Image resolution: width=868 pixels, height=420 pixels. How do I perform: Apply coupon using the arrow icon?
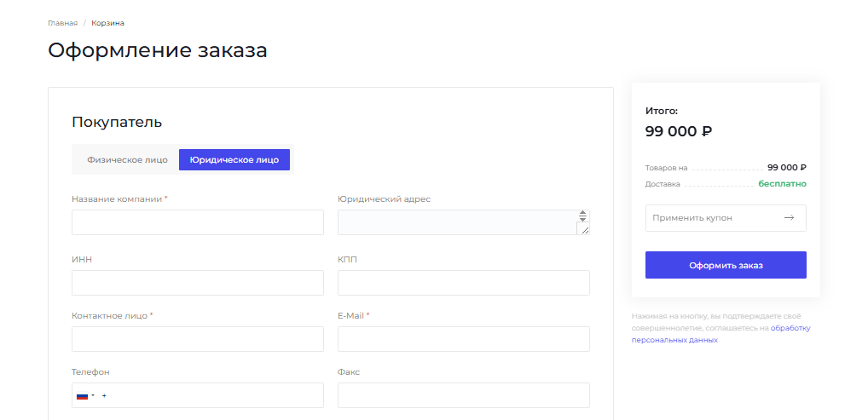pyautogui.click(x=789, y=218)
